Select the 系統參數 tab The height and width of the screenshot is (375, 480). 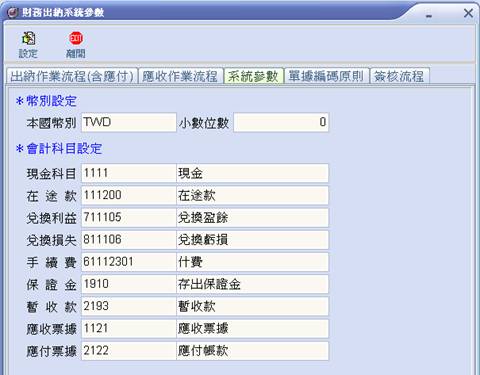(253, 76)
